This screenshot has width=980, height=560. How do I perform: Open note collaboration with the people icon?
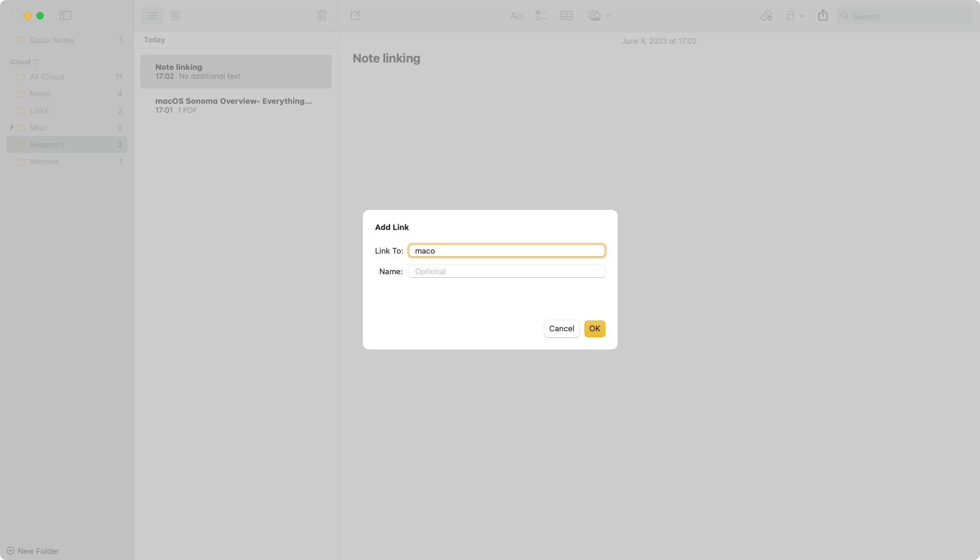tap(766, 15)
